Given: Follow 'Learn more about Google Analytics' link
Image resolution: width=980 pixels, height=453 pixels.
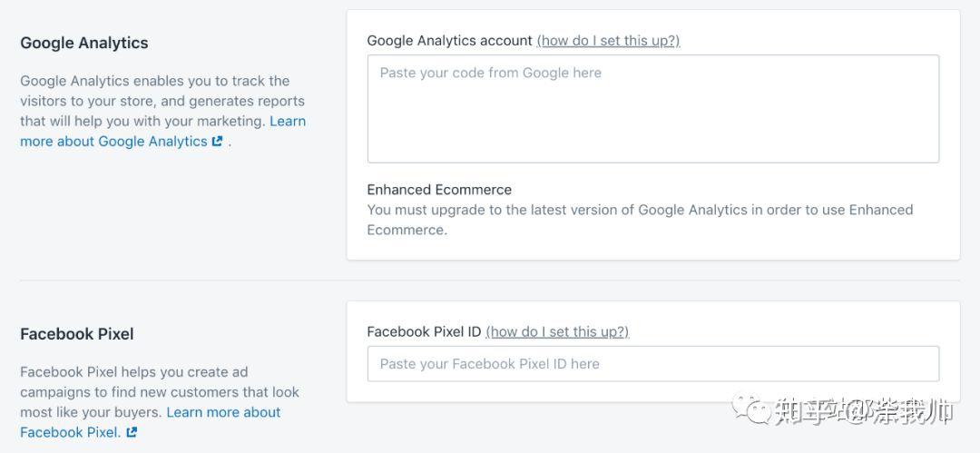Looking at the screenshot, I should click(x=162, y=131).
